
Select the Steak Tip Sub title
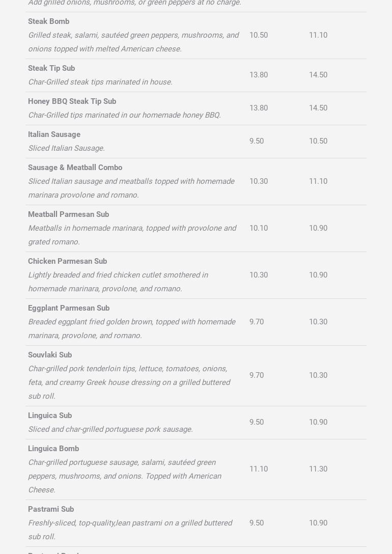(x=51, y=68)
